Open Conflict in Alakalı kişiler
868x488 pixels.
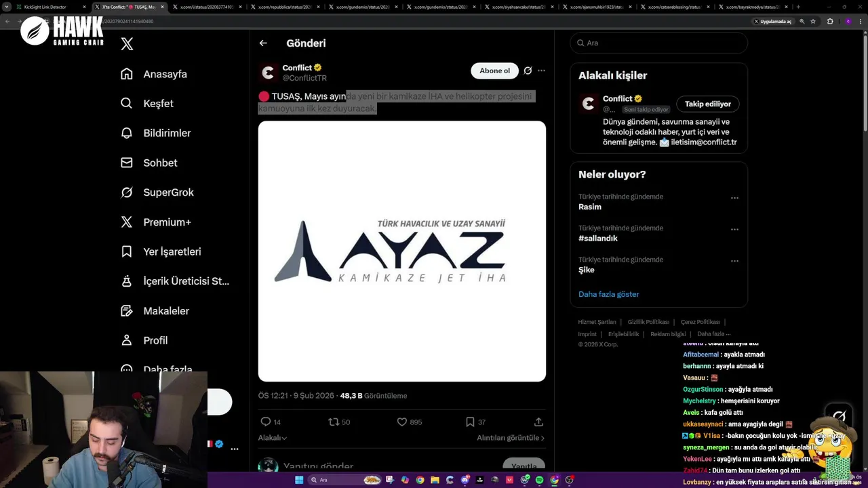coord(617,98)
